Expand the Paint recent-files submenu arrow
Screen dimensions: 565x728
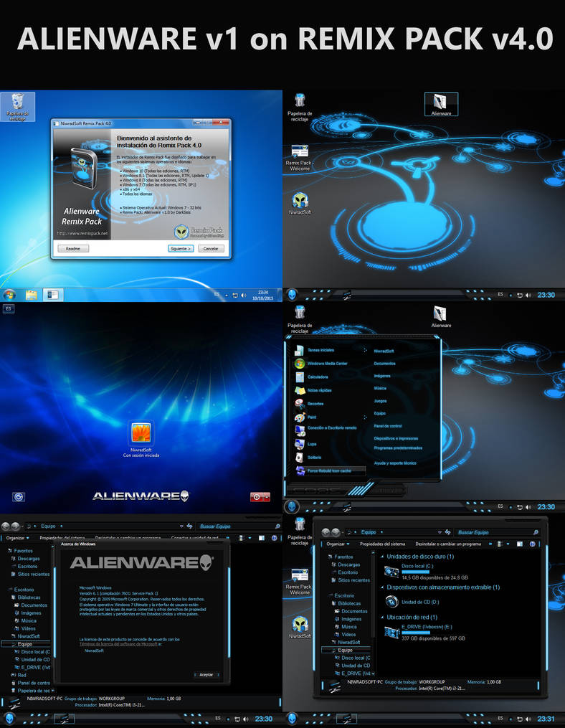click(x=365, y=417)
